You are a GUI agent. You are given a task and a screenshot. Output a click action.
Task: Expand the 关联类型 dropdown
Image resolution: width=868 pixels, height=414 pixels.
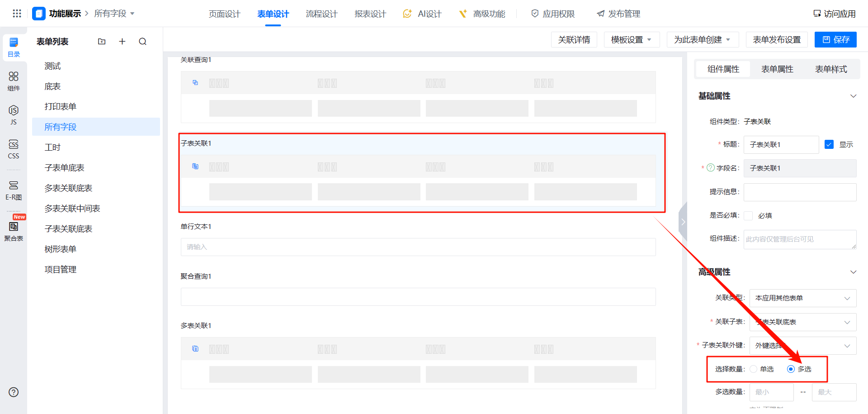802,298
